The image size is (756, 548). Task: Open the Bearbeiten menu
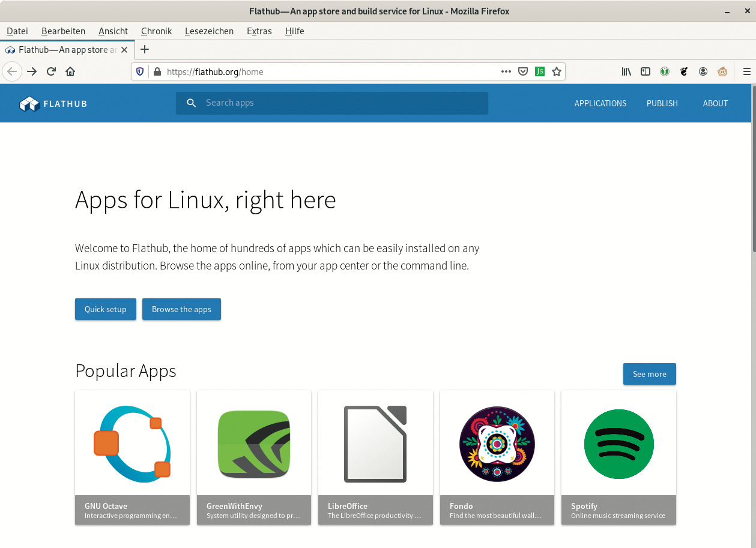(63, 31)
